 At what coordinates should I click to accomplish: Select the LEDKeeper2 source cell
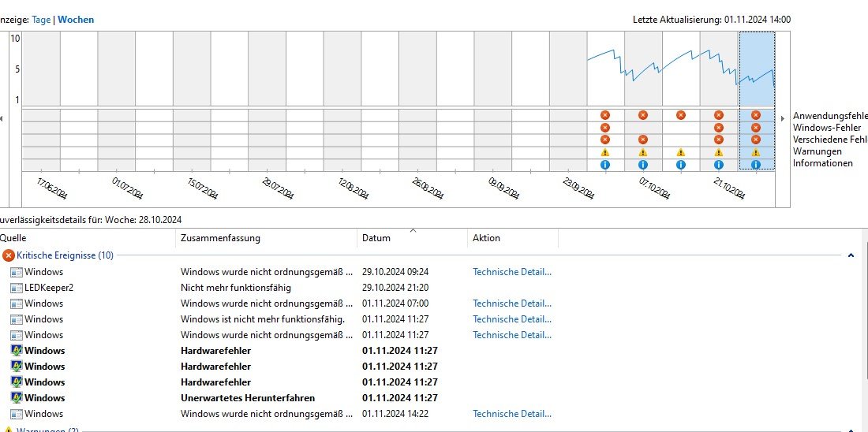[x=49, y=288]
